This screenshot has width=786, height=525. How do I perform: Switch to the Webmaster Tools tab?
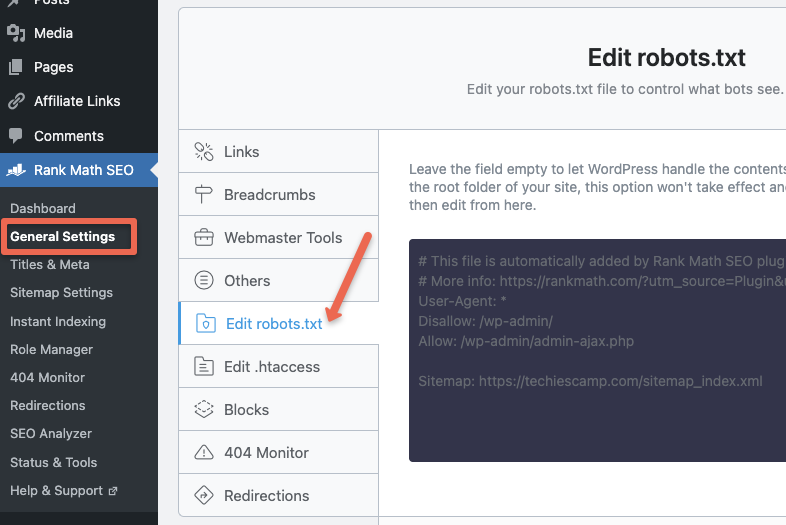pos(279,237)
